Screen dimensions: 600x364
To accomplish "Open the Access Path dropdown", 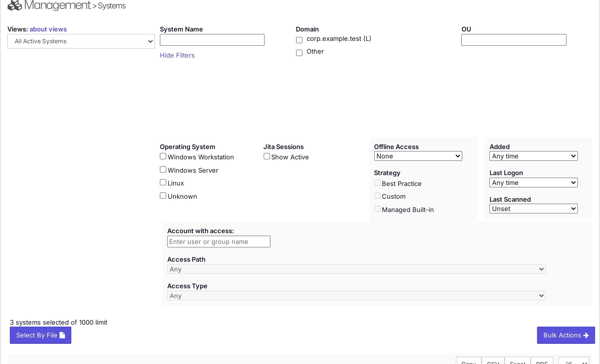I will pos(356,269).
